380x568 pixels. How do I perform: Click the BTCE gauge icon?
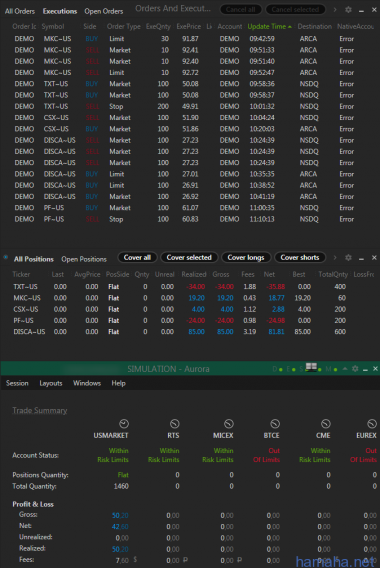point(275,423)
